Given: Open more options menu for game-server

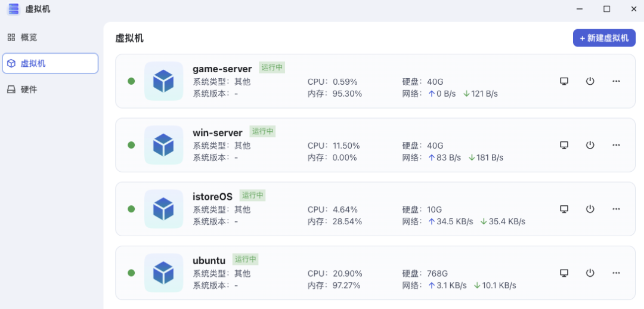Looking at the screenshot, I should click(x=615, y=81).
